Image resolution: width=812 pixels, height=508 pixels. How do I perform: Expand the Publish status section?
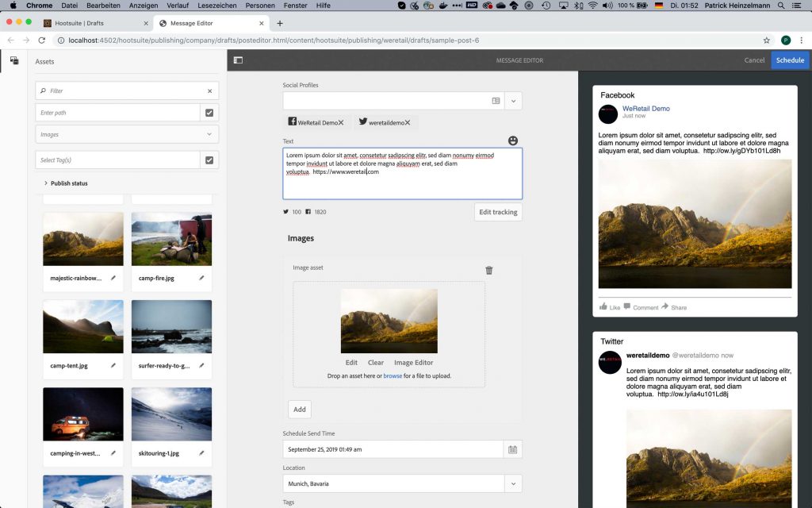46,183
